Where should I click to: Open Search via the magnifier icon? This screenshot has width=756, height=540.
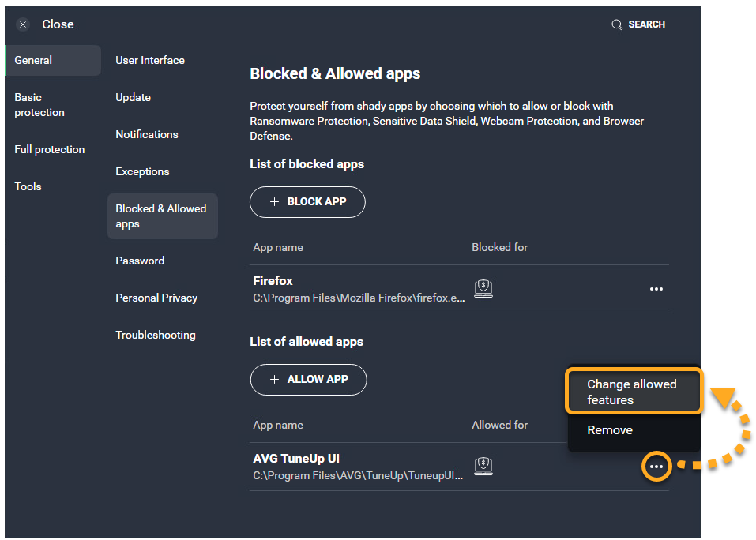pyautogui.click(x=617, y=24)
